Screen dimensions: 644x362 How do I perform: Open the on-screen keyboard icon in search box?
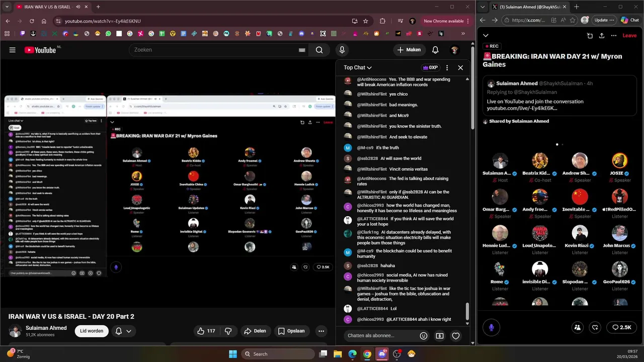tap(302, 50)
